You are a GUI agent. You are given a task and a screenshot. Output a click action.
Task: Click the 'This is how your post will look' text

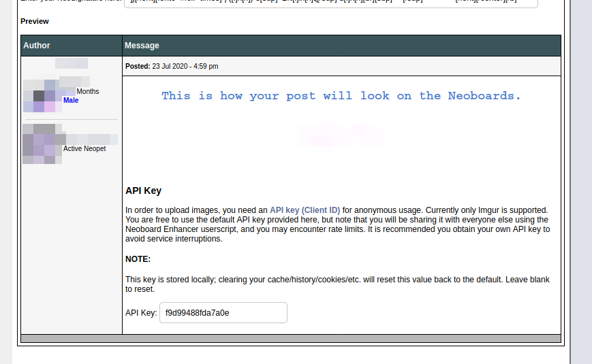341,96
